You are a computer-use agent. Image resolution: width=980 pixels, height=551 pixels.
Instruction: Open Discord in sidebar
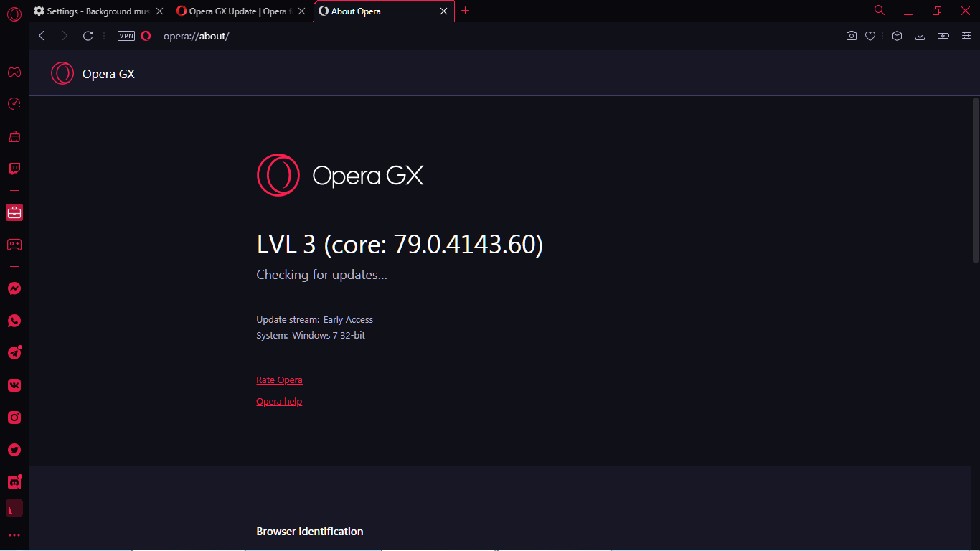[14, 482]
